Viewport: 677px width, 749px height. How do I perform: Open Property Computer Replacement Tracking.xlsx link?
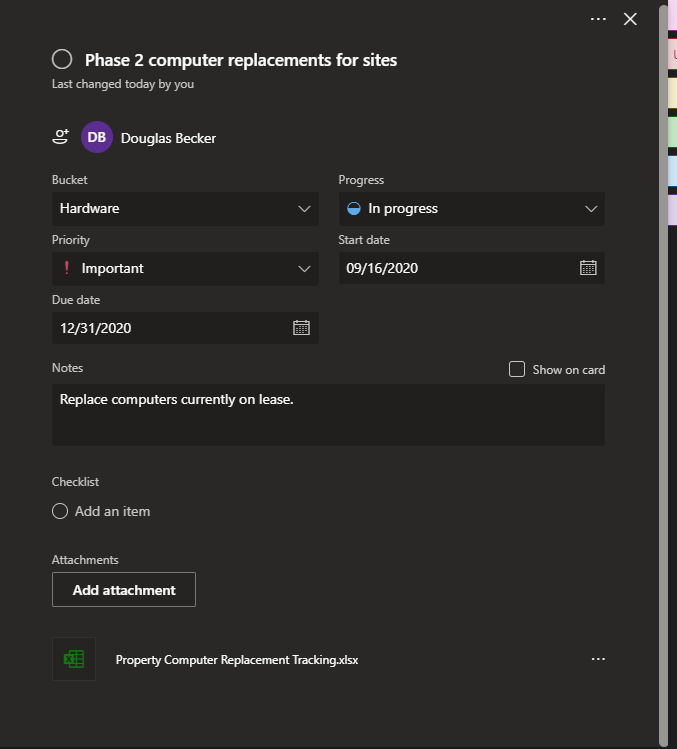pos(237,660)
